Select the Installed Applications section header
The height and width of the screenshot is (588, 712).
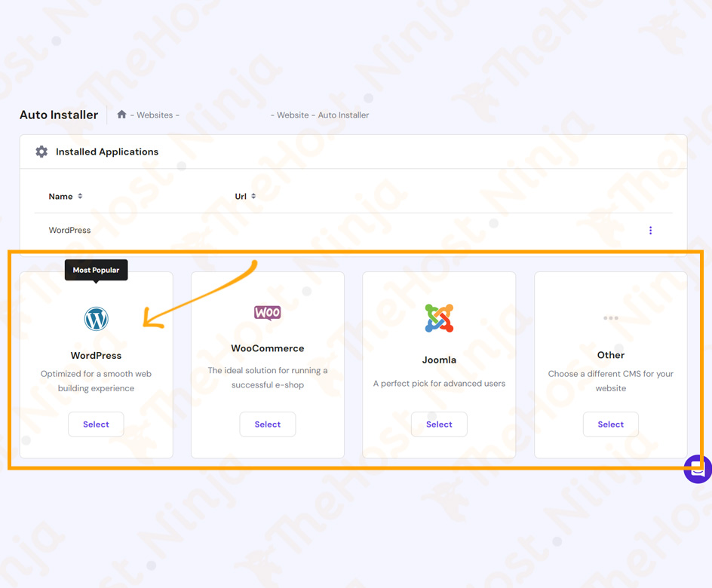pyautogui.click(x=106, y=152)
